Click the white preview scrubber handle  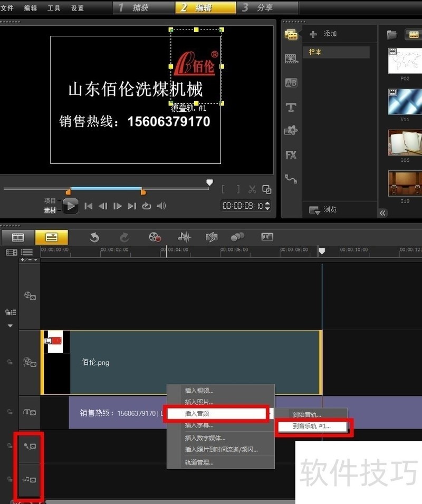[x=209, y=182]
